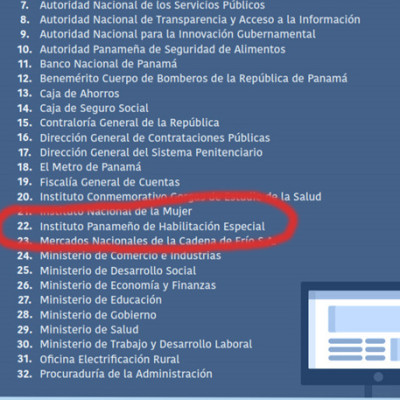
Task: Select Ministerio de Trabajo y Desarrollo Laboral
Action: (x=146, y=344)
